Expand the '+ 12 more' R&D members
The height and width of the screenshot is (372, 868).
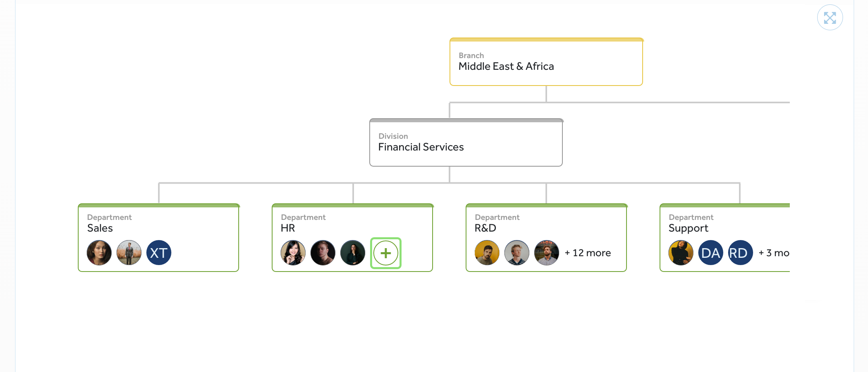point(588,253)
